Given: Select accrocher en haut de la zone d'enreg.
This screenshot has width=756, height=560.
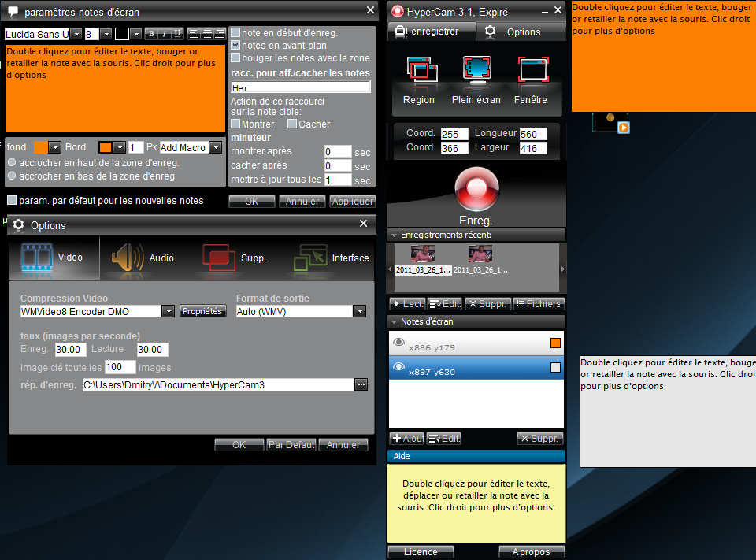Looking at the screenshot, I should click(x=12, y=162).
